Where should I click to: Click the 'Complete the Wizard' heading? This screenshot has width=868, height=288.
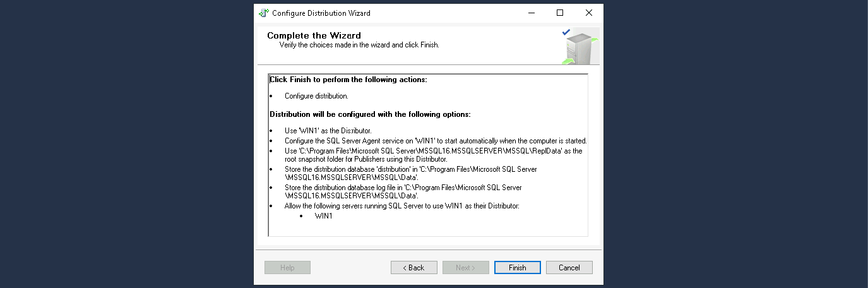click(314, 35)
